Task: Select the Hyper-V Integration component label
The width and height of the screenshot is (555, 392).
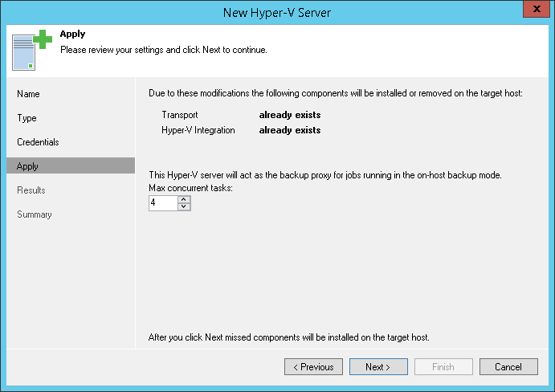Action: pyautogui.click(x=198, y=130)
